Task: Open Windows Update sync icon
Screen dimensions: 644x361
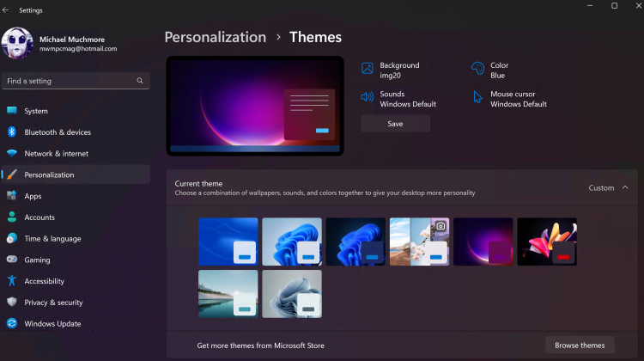Action: click(x=12, y=324)
